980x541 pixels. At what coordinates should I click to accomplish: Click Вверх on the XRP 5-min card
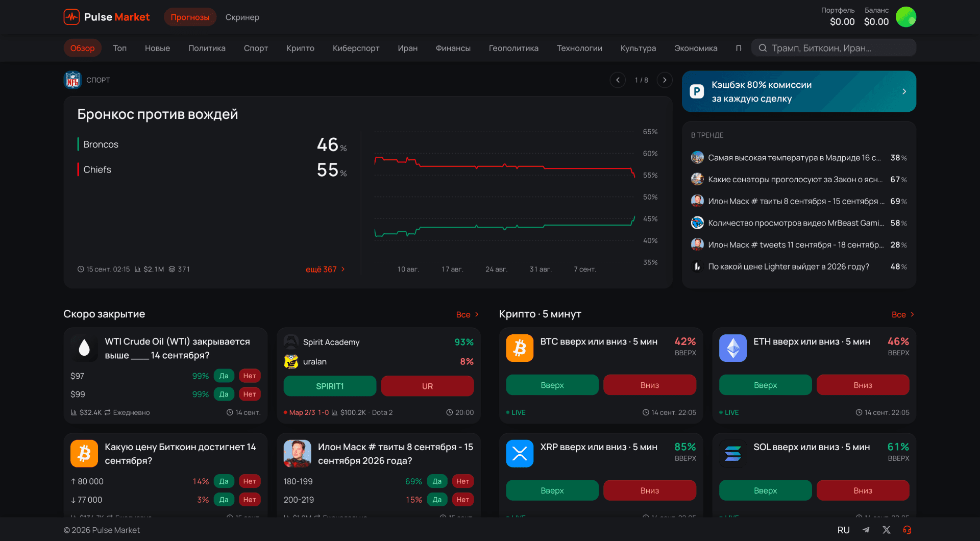coord(552,490)
